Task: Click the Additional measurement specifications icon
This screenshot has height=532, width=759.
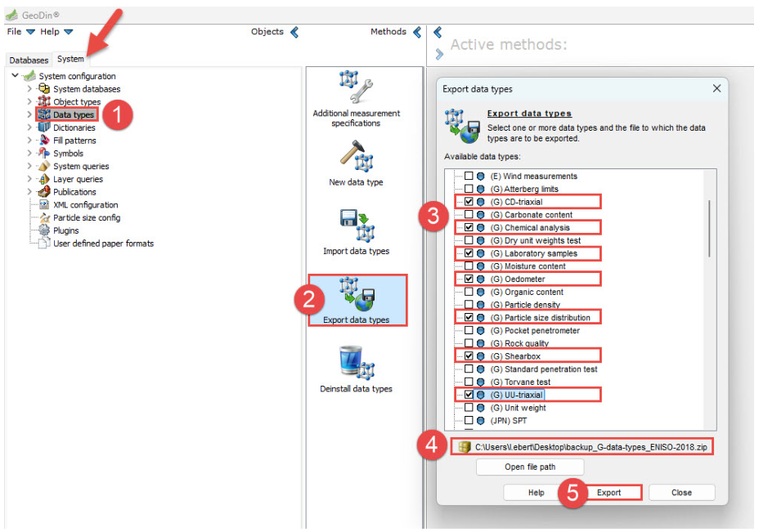Action: click(356, 87)
